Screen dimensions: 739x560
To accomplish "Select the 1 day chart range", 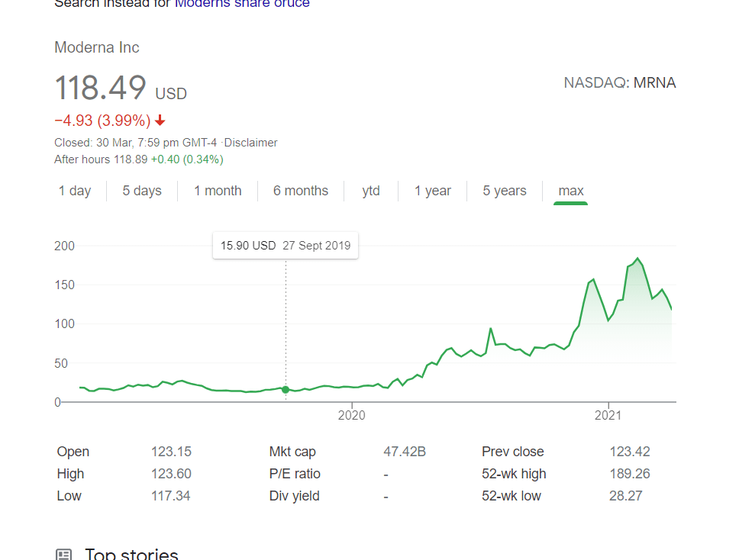I will (75, 191).
